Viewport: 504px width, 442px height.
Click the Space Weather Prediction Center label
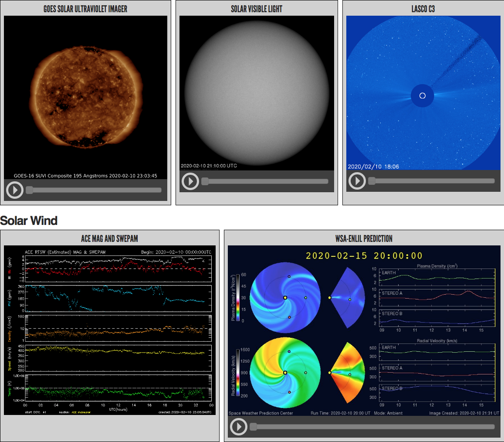(x=260, y=413)
